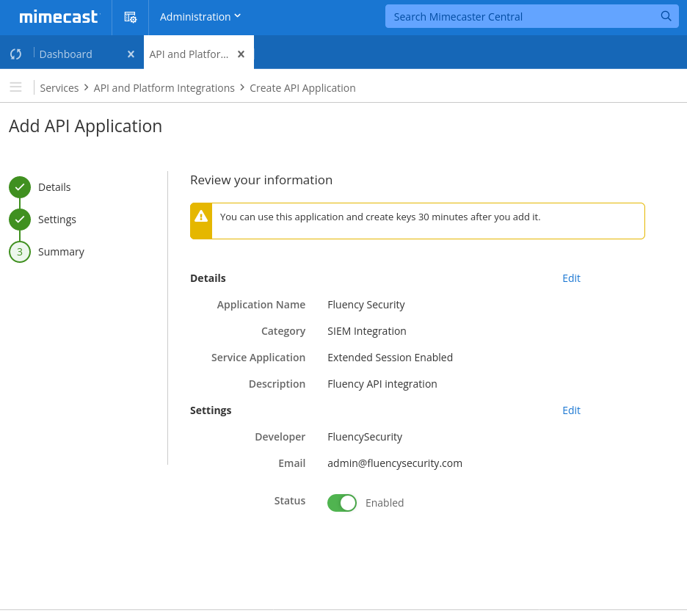
Task: Click the Details step checkmark icon
Action: click(20, 187)
